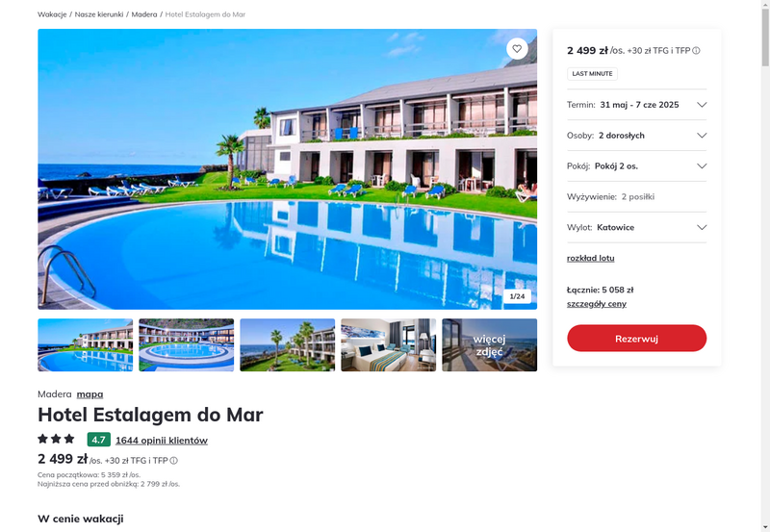
Task: Add hotel to favorites with heart icon
Action: point(517,49)
